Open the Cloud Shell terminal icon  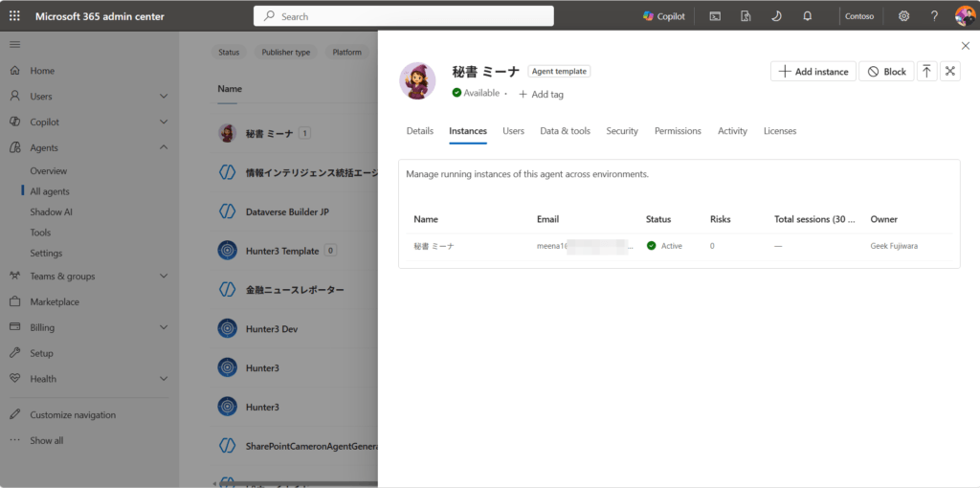(715, 16)
